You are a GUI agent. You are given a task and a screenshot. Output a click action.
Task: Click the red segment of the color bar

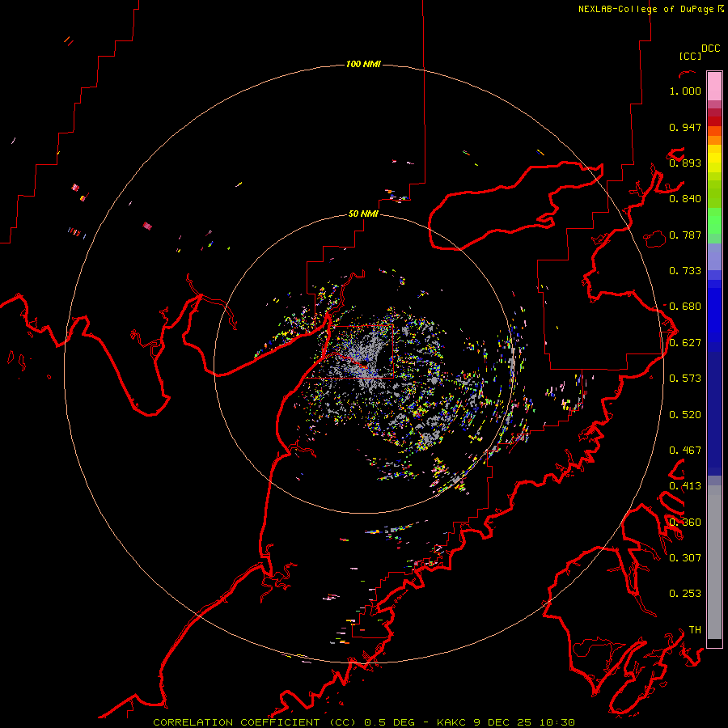(714, 121)
